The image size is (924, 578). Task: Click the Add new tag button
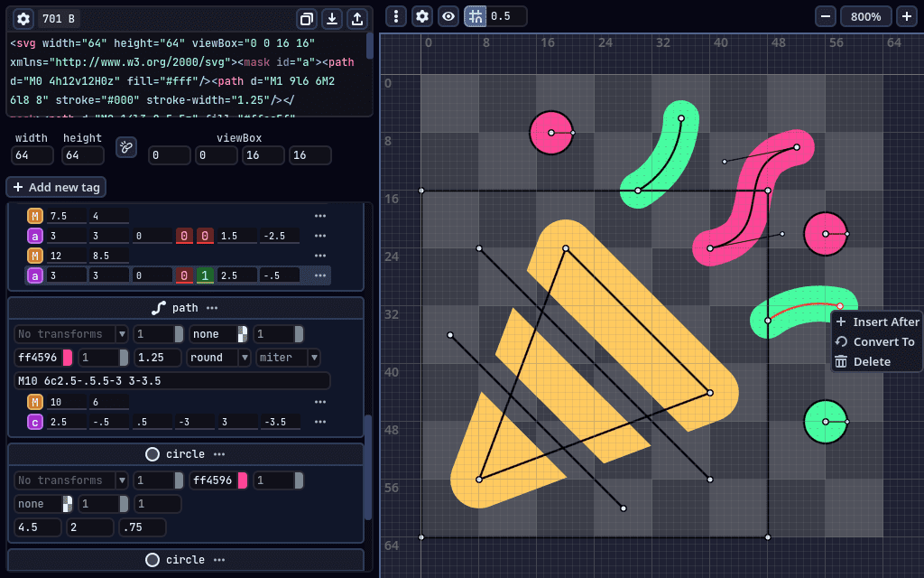click(x=56, y=187)
